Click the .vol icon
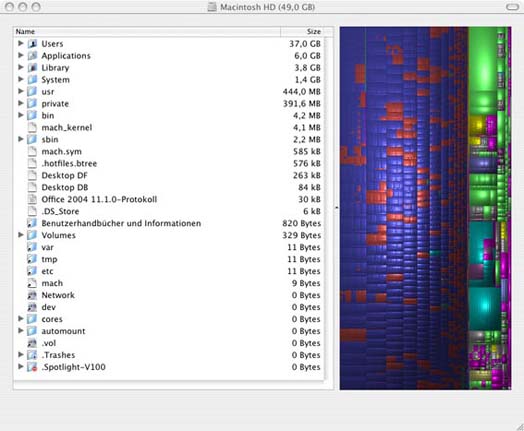524x431 pixels. pos(32,343)
